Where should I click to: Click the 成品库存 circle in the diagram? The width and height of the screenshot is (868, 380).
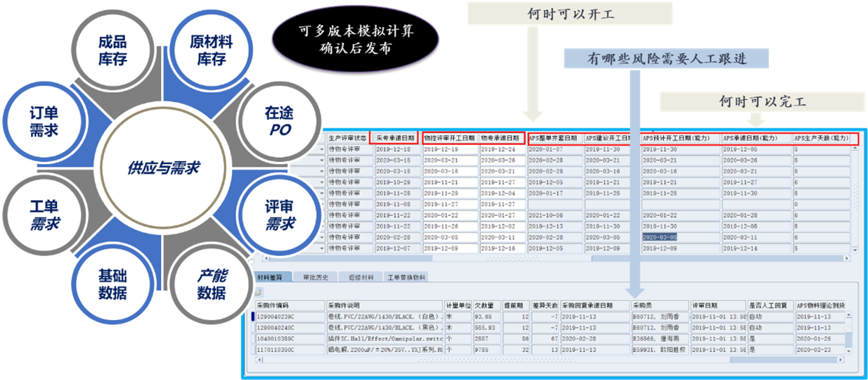coord(112,51)
